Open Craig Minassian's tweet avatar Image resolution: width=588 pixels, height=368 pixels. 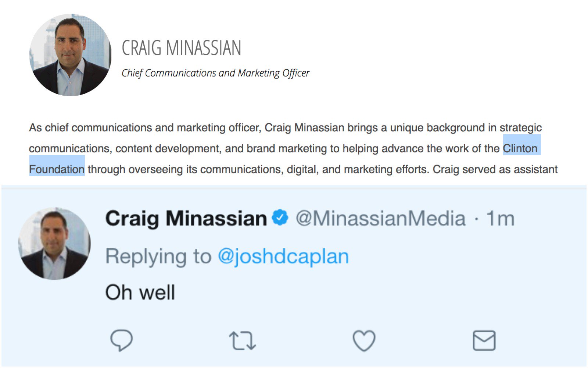point(54,243)
